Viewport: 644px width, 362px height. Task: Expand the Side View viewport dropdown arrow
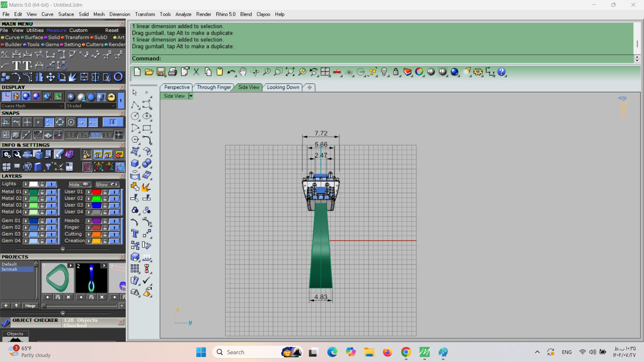[191, 96]
